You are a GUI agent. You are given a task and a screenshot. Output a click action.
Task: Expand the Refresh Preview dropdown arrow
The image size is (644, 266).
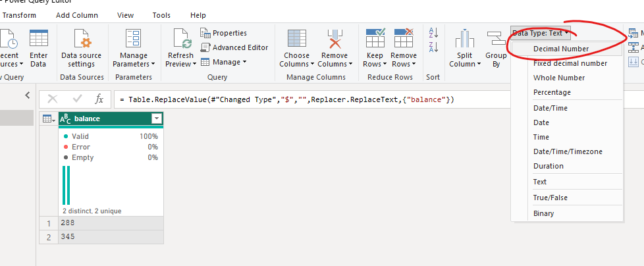pyautogui.click(x=195, y=64)
